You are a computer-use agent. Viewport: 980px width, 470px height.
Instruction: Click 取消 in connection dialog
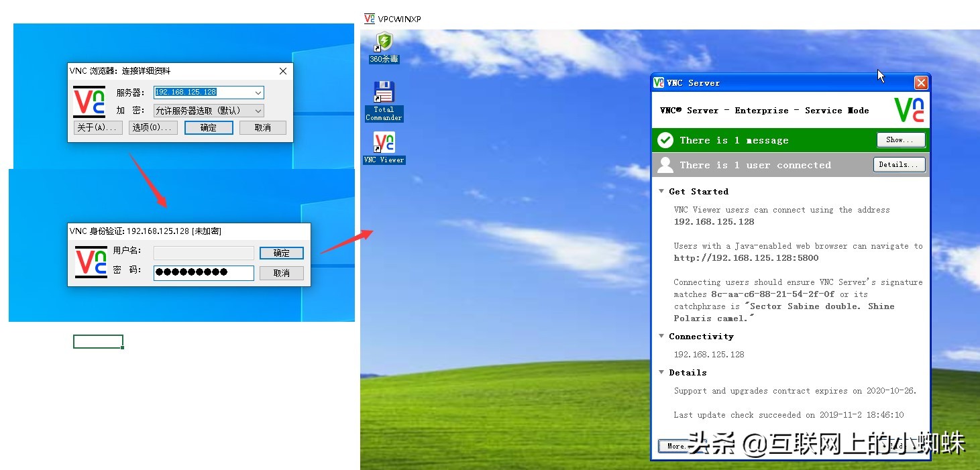(x=263, y=127)
